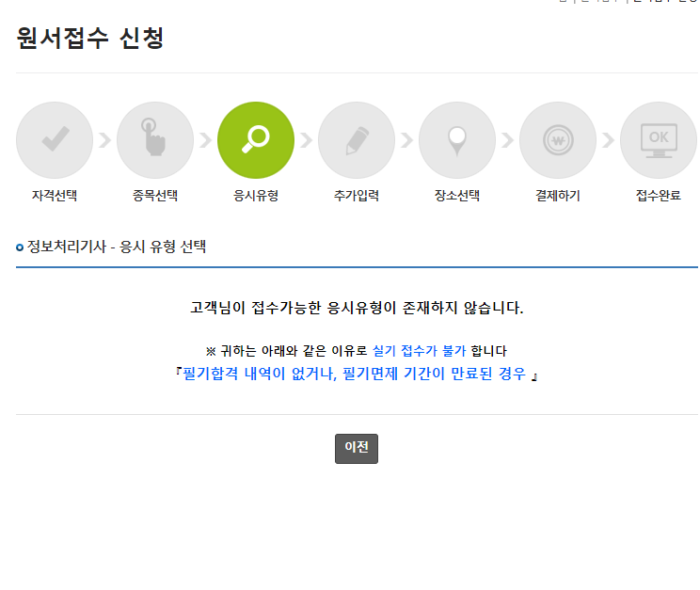
Task: Click the 접수가능한 응시유형이 존재하지 않습니다 message
Action: coord(357,308)
